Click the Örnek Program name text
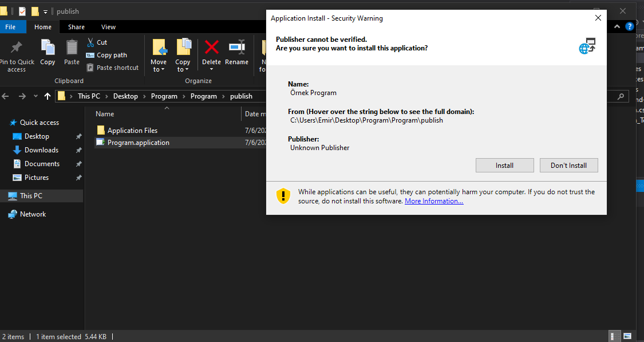644x342 pixels. (x=313, y=92)
